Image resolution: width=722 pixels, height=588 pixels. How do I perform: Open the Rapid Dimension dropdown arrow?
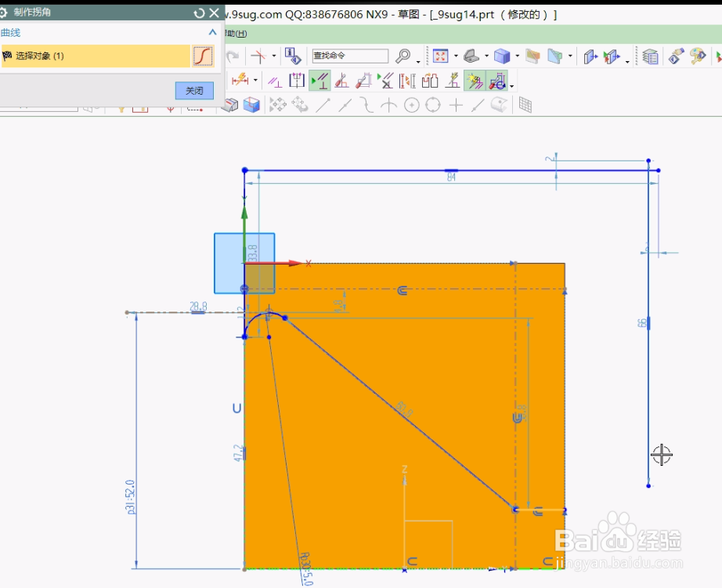(255, 80)
